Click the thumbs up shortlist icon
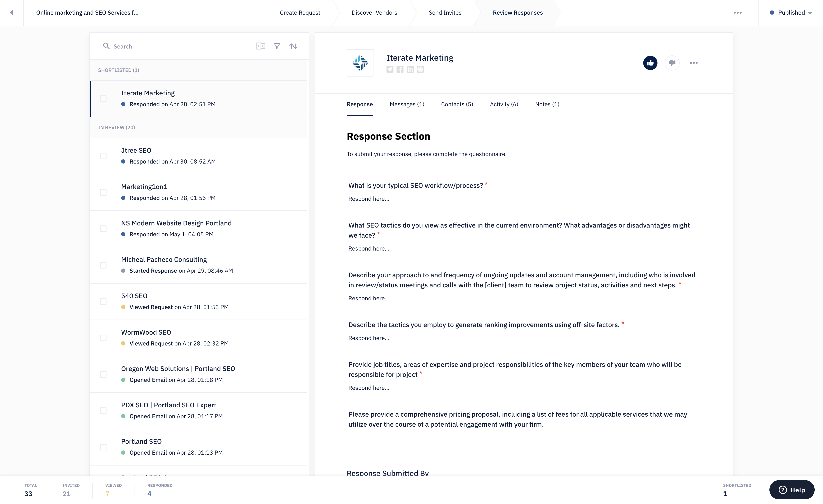This screenshot has height=504, width=823. [650, 63]
